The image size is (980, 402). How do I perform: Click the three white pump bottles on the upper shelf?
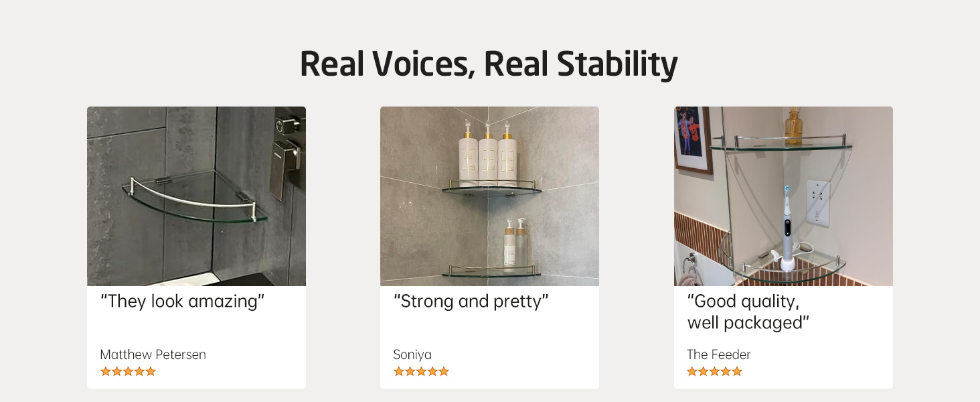pos(487,154)
